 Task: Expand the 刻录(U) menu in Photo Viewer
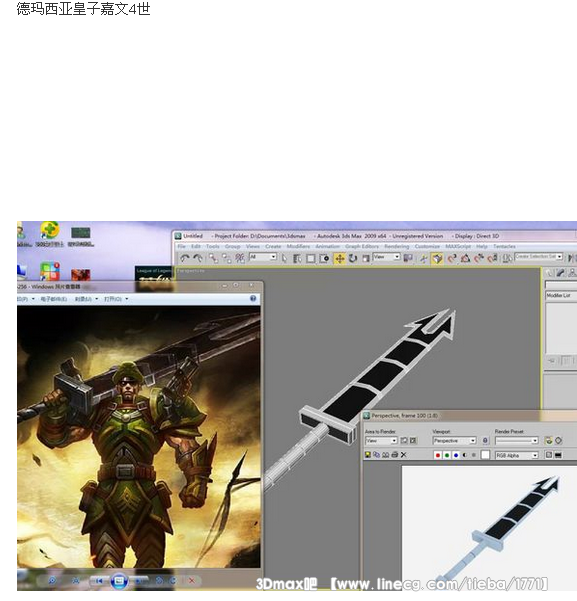pos(86,299)
